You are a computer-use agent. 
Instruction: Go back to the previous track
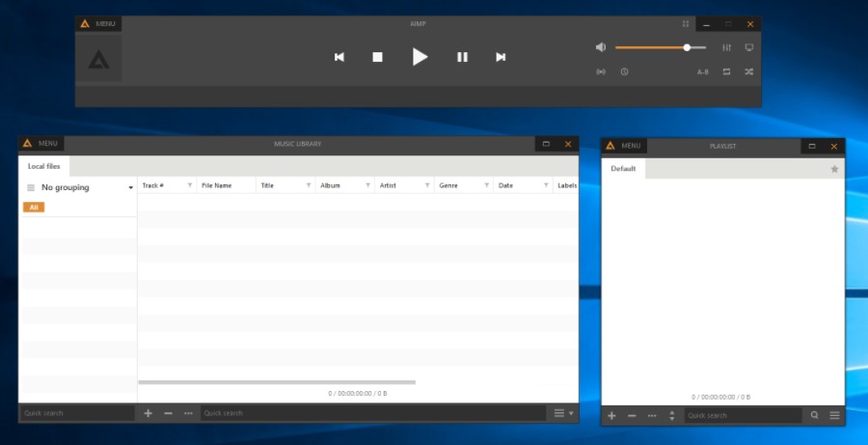pos(339,57)
